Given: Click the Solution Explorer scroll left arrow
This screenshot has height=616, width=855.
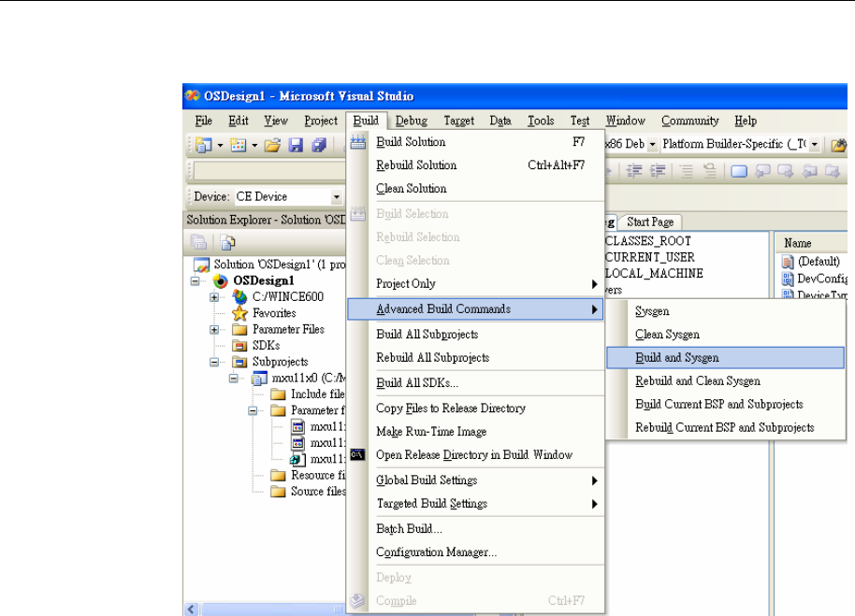Looking at the screenshot, I should click(191, 609).
